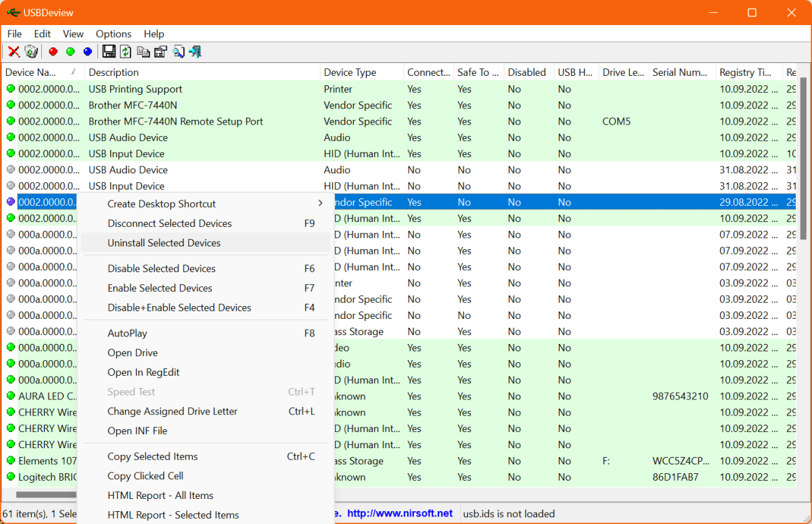812x524 pixels.
Task: Open the Edit menu
Action: click(43, 34)
